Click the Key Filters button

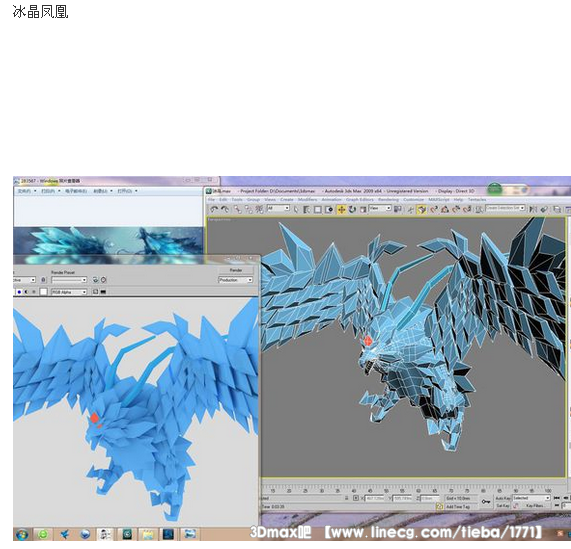(535, 505)
